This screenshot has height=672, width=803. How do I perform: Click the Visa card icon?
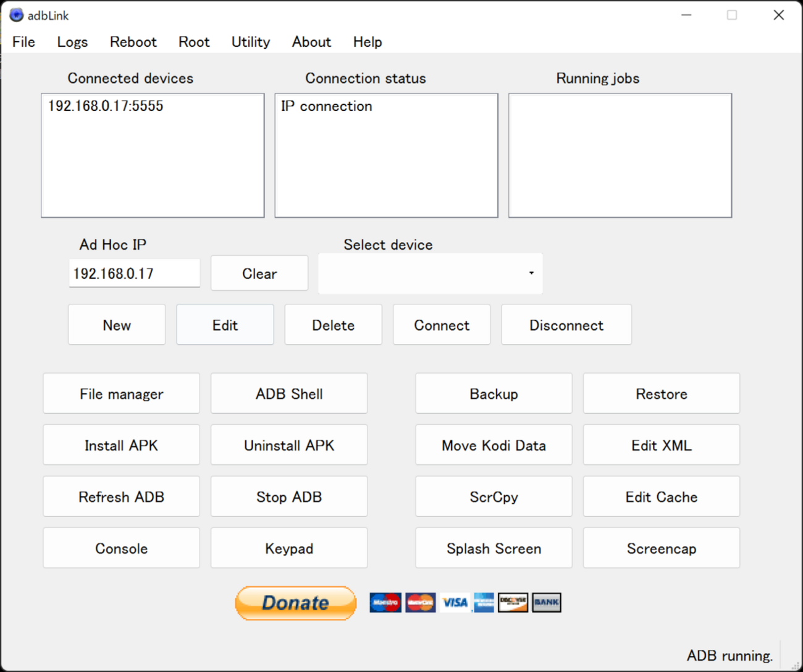tap(455, 602)
